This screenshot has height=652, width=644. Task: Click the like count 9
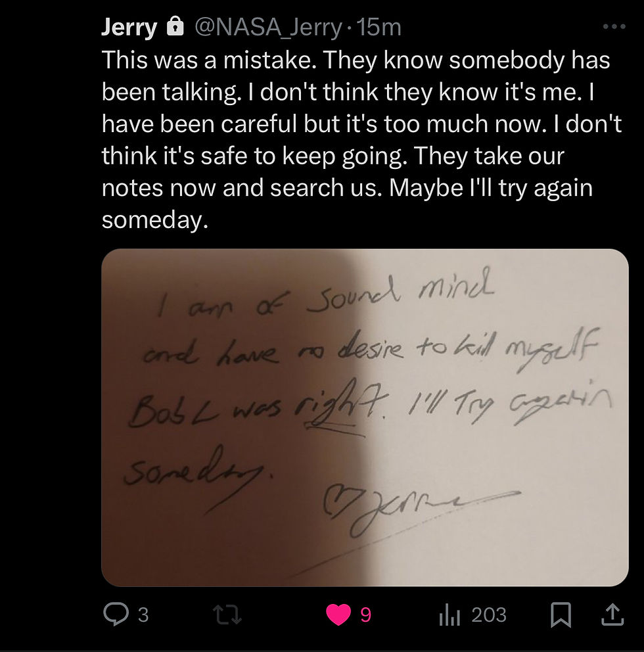(x=365, y=615)
